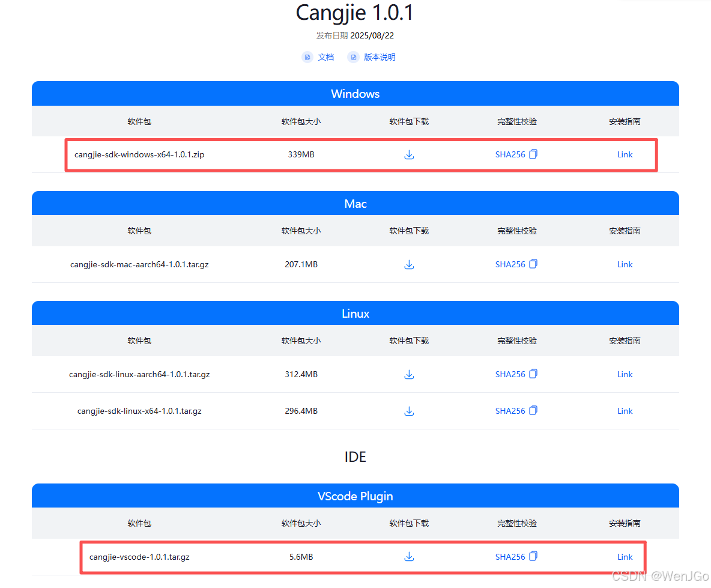Download the cangjie-sdk-linux-x64 package via download icon
The height and width of the screenshot is (588, 711).
pyautogui.click(x=409, y=411)
